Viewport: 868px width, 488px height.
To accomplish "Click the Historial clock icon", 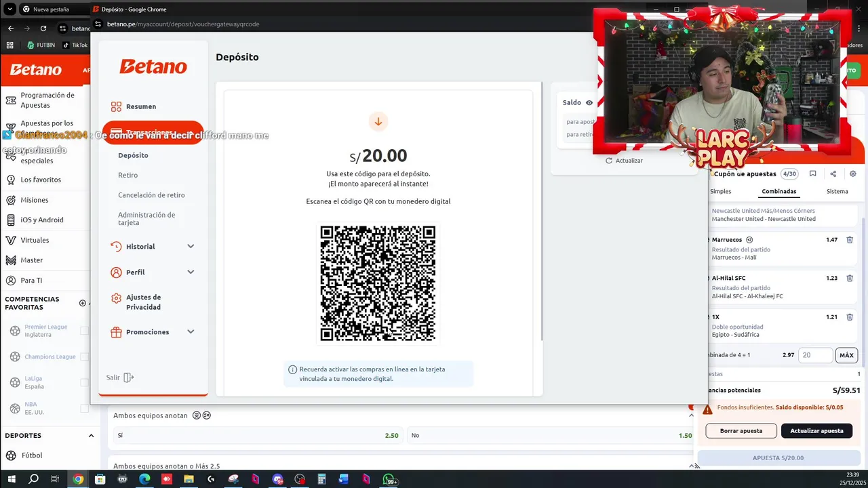I will (x=116, y=247).
